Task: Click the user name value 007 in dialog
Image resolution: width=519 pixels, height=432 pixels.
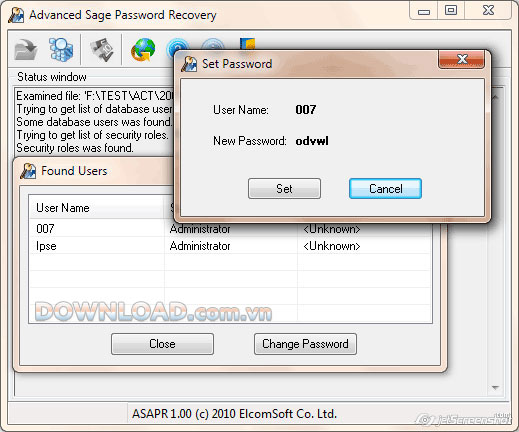Action: pyautogui.click(x=306, y=110)
